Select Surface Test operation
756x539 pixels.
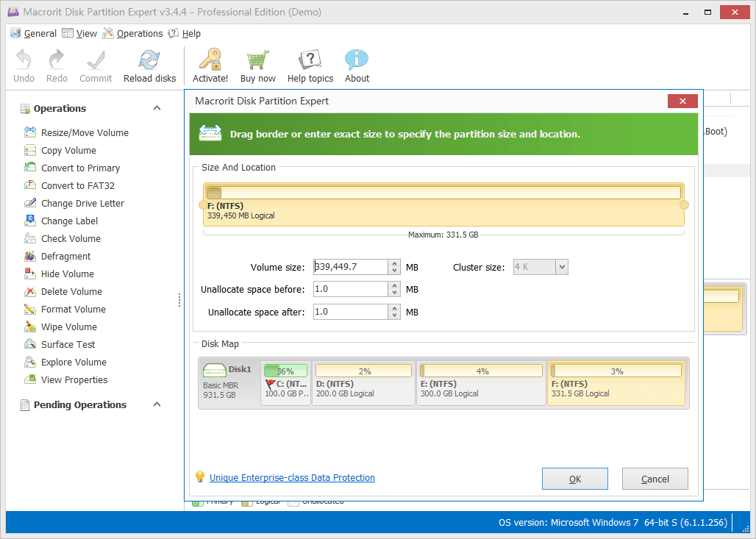point(68,345)
